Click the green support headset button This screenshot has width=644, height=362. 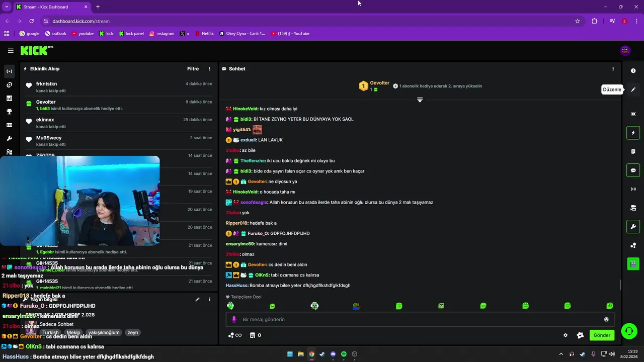(629, 331)
